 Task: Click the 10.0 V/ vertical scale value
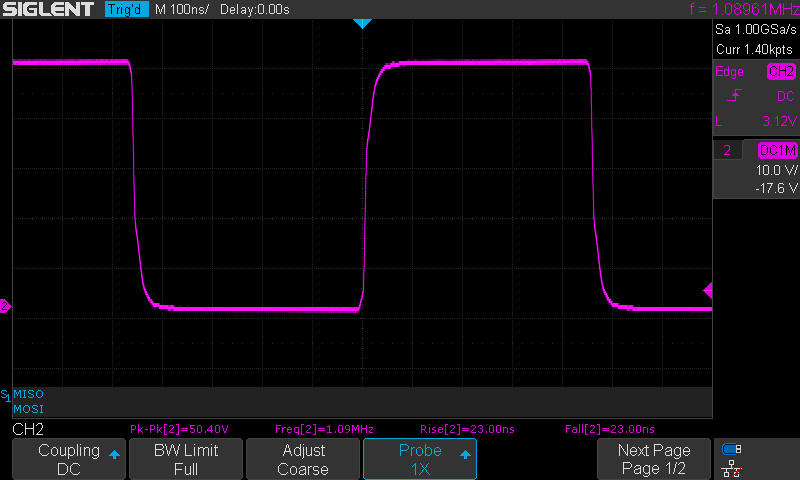point(776,170)
